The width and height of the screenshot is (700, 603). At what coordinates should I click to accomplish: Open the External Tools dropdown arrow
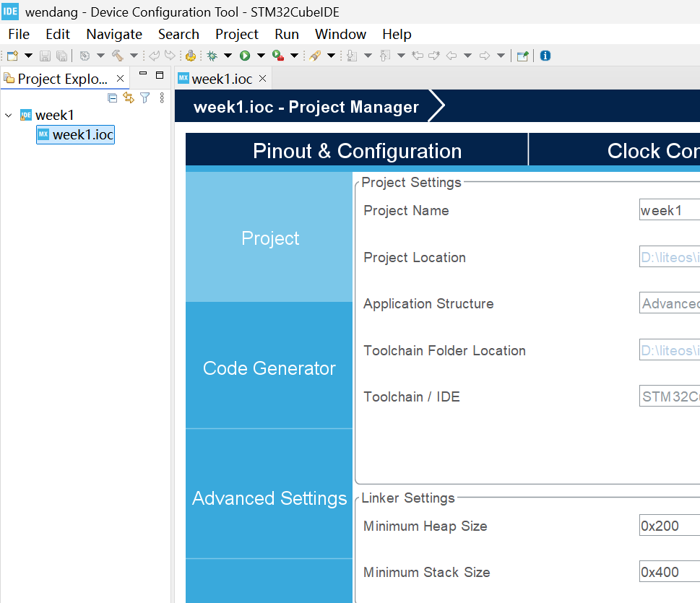294,56
